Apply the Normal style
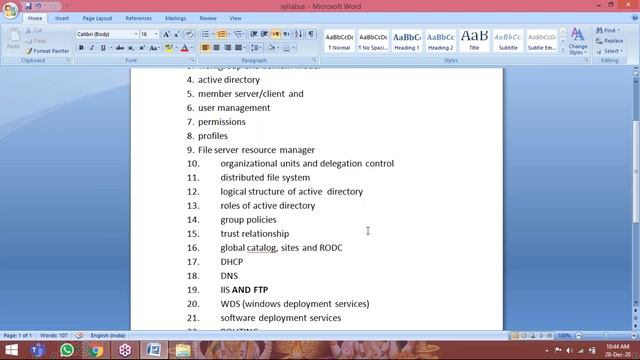Viewport: 640px width, 360px height. tap(339, 41)
